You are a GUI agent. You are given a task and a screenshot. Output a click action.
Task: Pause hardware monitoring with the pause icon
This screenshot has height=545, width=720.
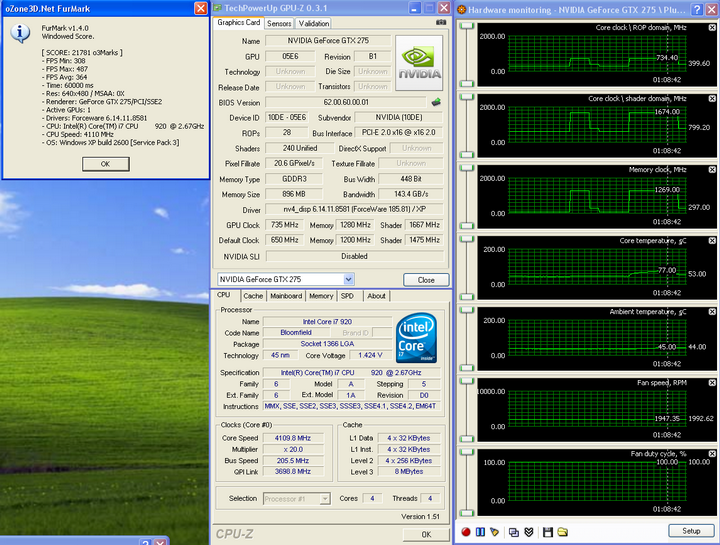pos(480,531)
